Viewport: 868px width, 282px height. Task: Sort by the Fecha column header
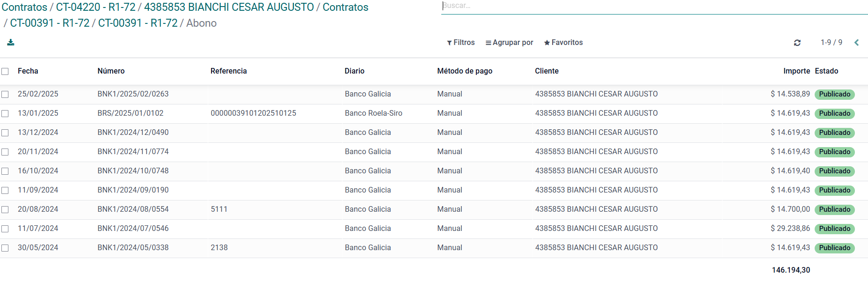point(28,71)
